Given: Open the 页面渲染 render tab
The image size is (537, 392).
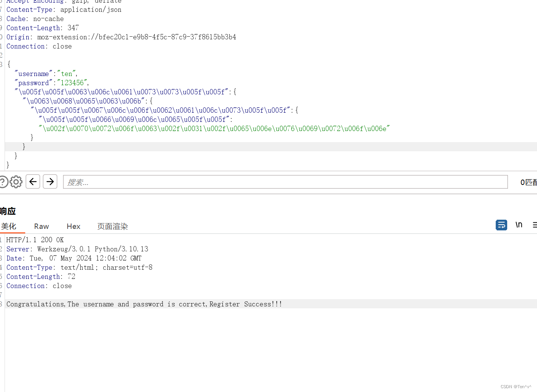Looking at the screenshot, I should pos(112,226).
